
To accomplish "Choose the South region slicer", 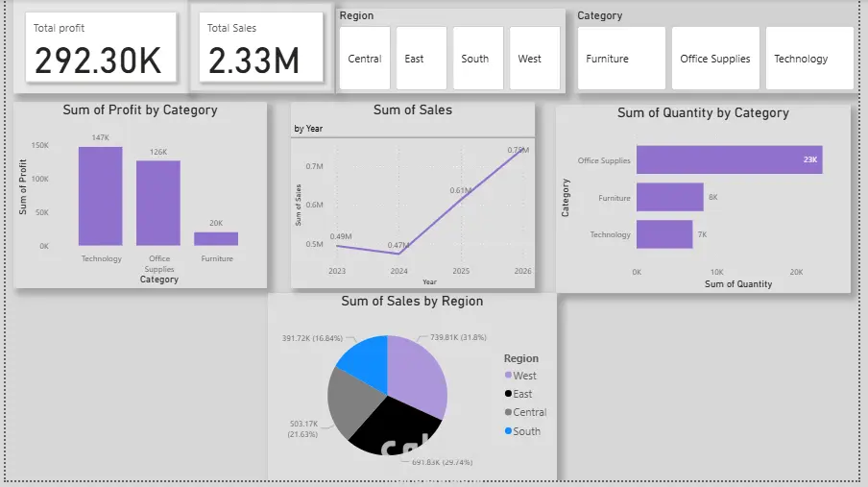I will (478, 59).
